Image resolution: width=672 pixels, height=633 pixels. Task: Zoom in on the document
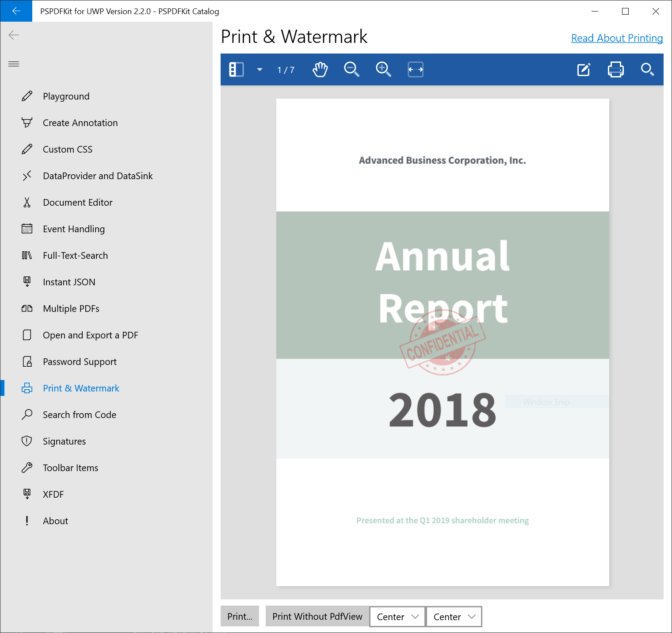383,69
